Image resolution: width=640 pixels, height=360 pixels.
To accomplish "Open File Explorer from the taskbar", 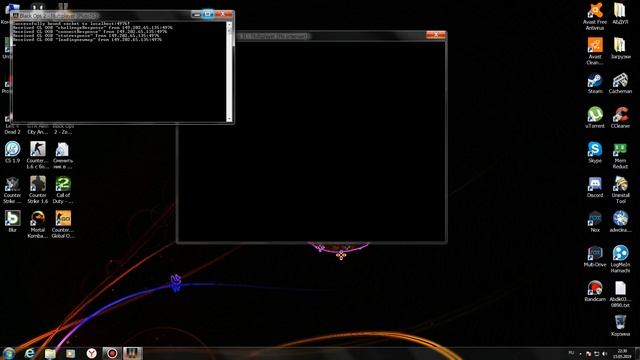I will tap(50, 353).
